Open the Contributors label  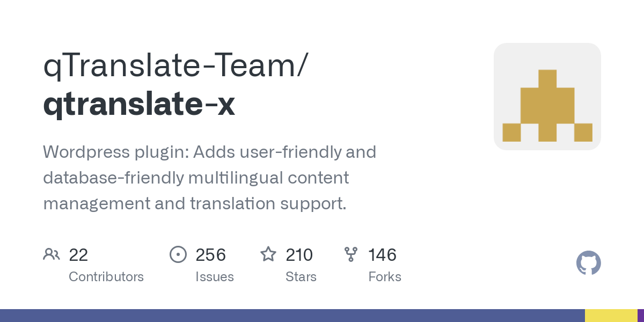(106, 277)
